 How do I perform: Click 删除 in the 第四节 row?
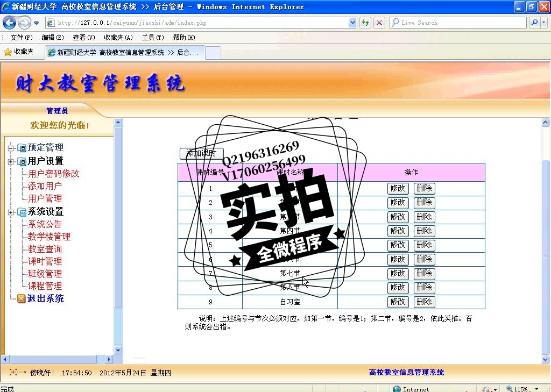click(x=424, y=231)
